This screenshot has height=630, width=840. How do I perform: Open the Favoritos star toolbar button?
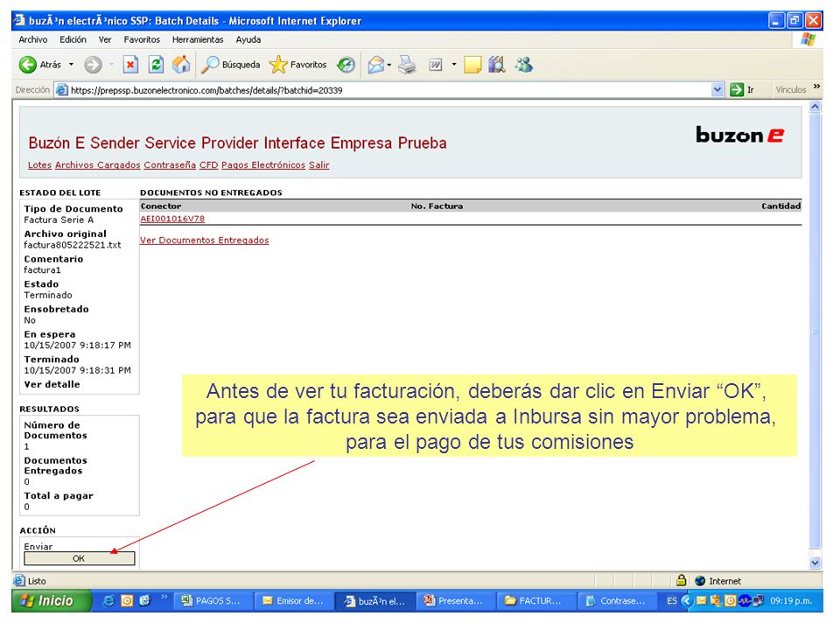click(297, 65)
